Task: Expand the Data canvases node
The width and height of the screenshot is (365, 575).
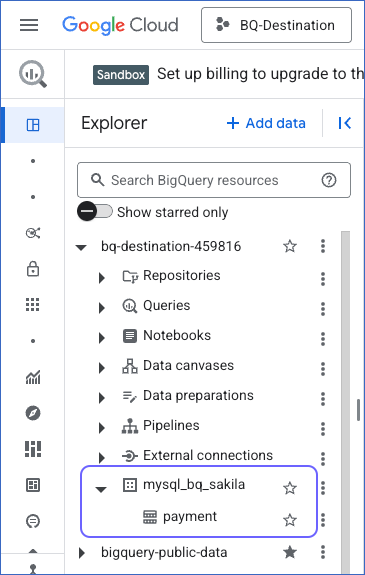Action: (102, 368)
